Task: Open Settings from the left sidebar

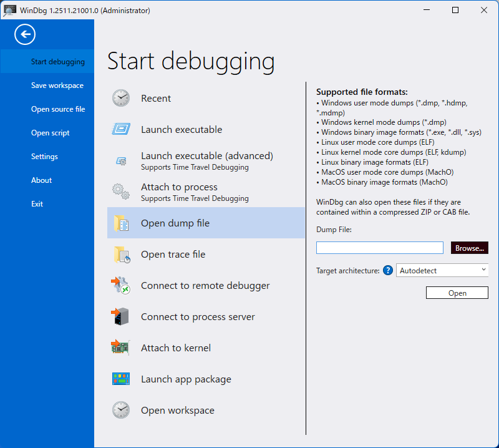Action: (44, 157)
